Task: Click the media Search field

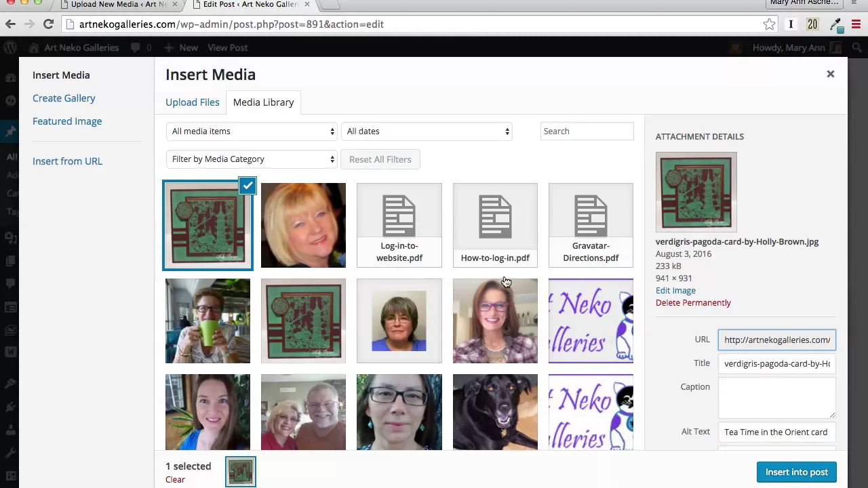Action: tap(587, 131)
